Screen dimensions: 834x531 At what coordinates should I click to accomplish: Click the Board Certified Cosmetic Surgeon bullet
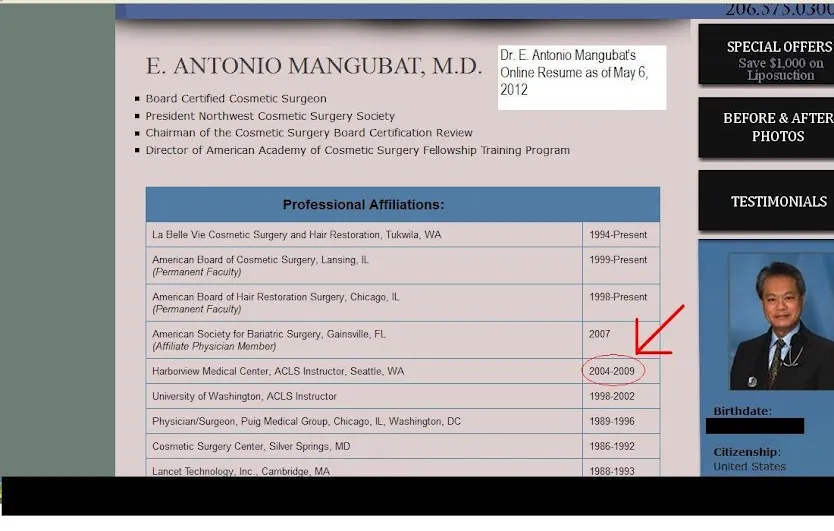(236, 99)
